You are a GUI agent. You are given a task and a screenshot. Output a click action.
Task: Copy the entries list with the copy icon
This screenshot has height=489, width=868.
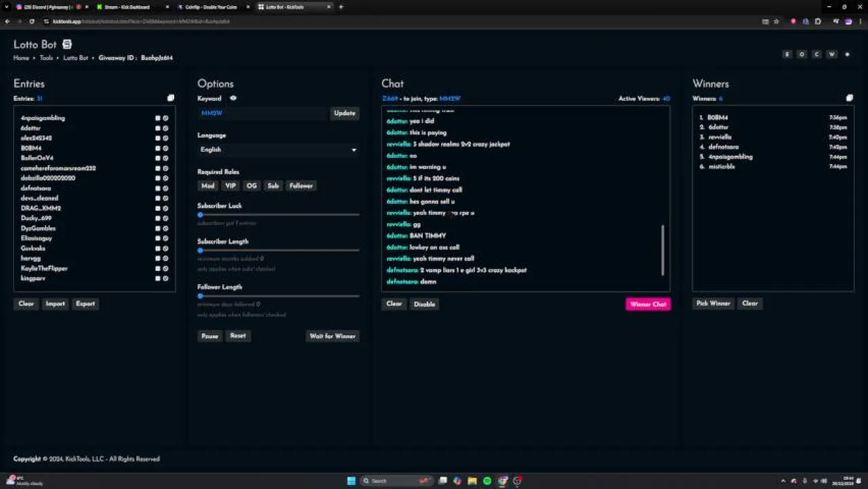pyautogui.click(x=170, y=98)
